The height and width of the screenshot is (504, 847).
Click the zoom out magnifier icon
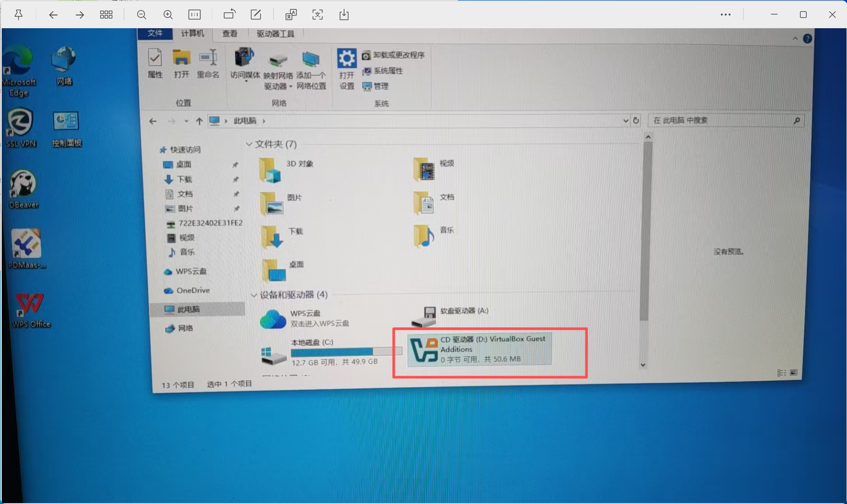[142, 15]
